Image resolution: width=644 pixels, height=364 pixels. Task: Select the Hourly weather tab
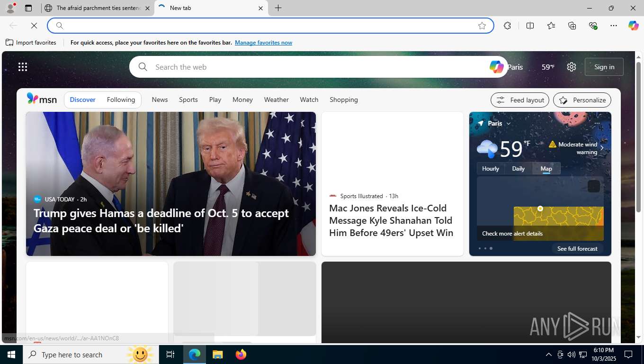(x=491, y=169)
